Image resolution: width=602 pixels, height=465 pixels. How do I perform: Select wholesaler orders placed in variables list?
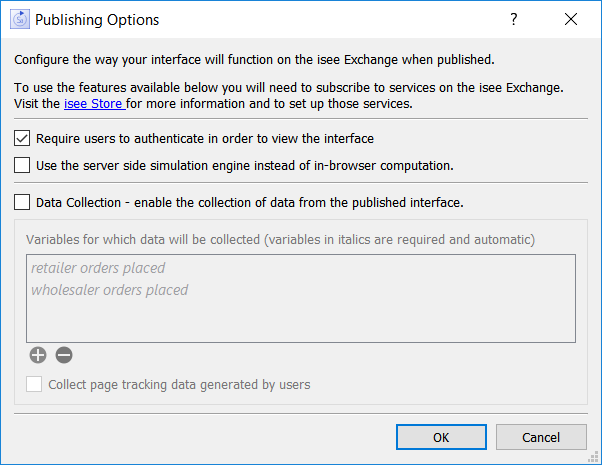109,290
